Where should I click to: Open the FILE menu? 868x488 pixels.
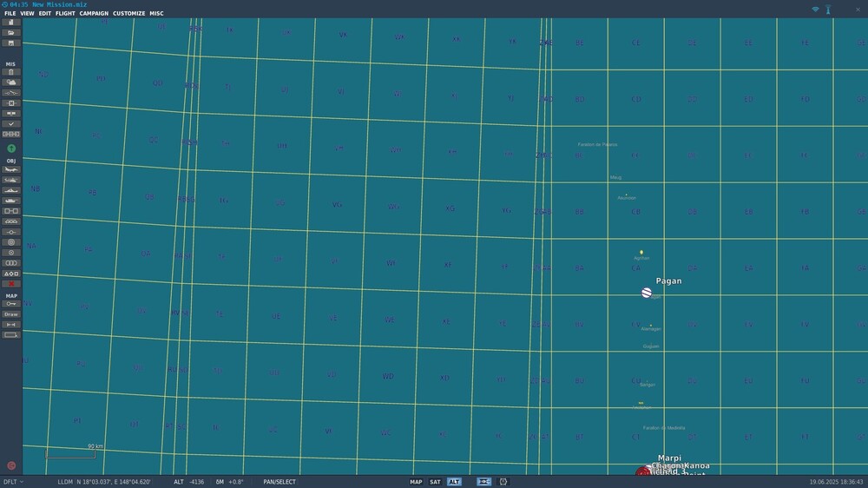[10, 13]
